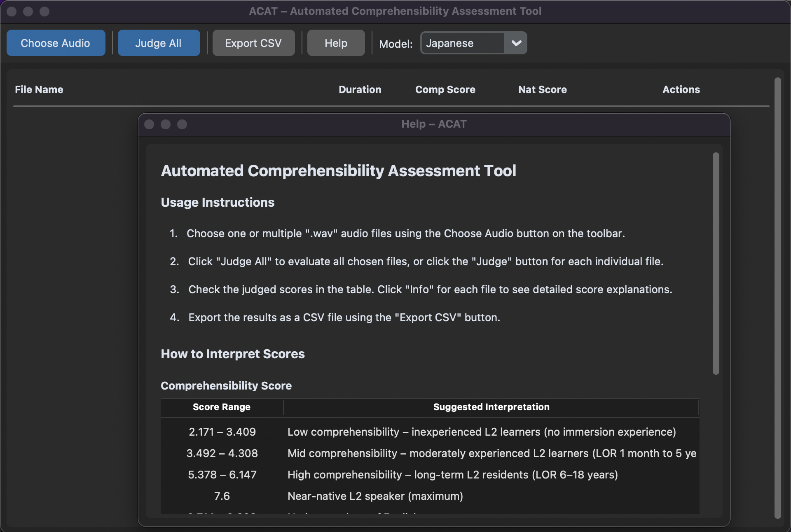Click the Comprehensibility Score subheading
Viewport: 791px width, 532px height.
(x=226, y=385)
